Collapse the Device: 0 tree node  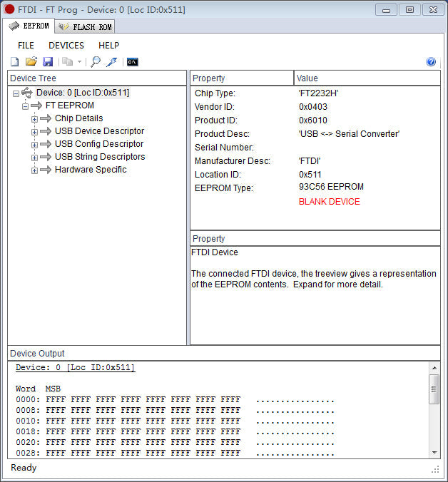click(x=16, y=93)
